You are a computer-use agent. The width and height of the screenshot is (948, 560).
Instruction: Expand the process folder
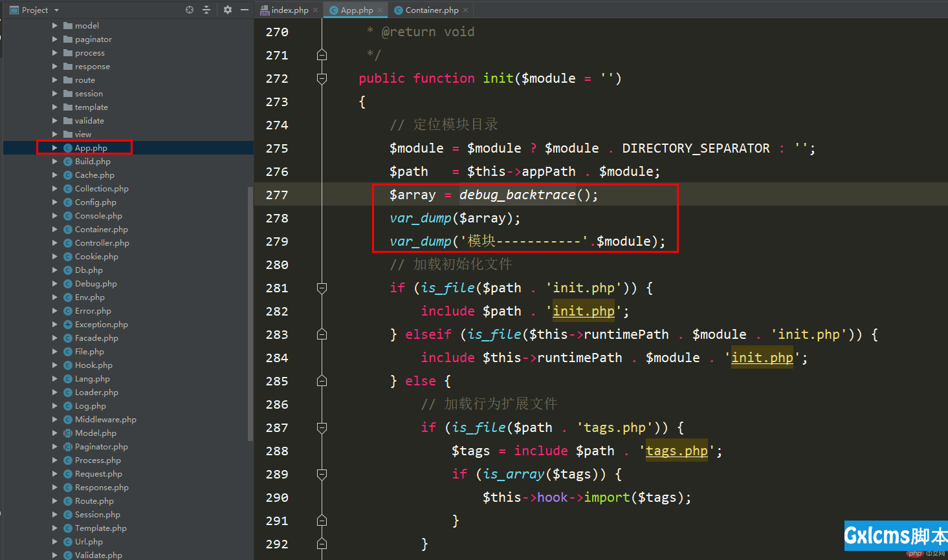point(55,53)
